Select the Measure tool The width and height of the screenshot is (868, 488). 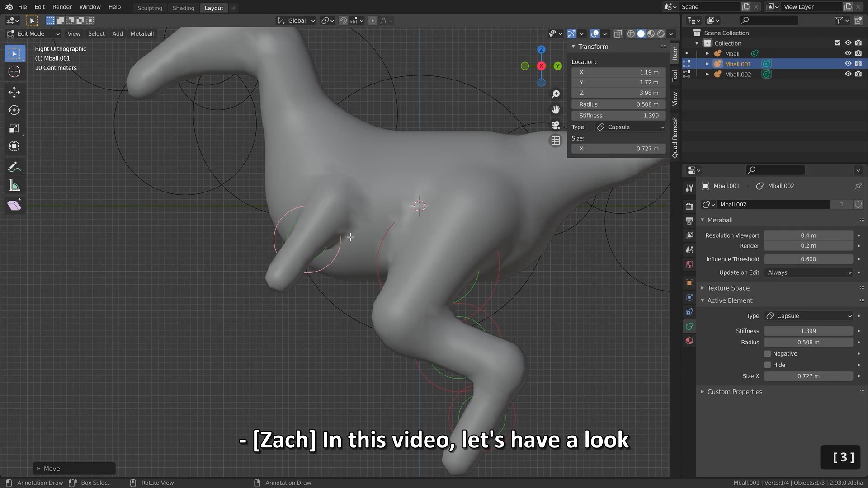[x=14, y=185]
